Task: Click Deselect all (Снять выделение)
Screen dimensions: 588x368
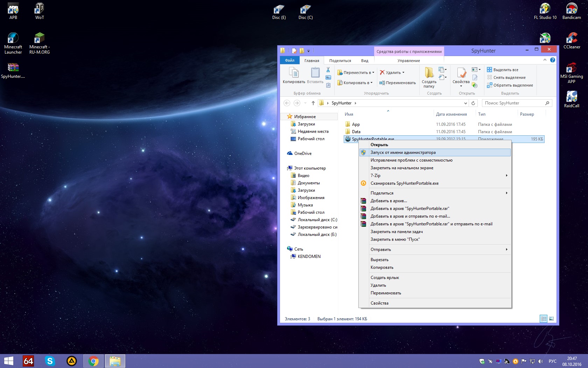Action: pyautogui.click(x=506, y=77)
